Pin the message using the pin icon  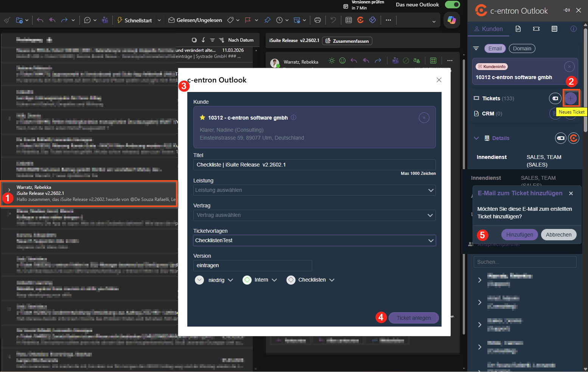coord(268,20)
